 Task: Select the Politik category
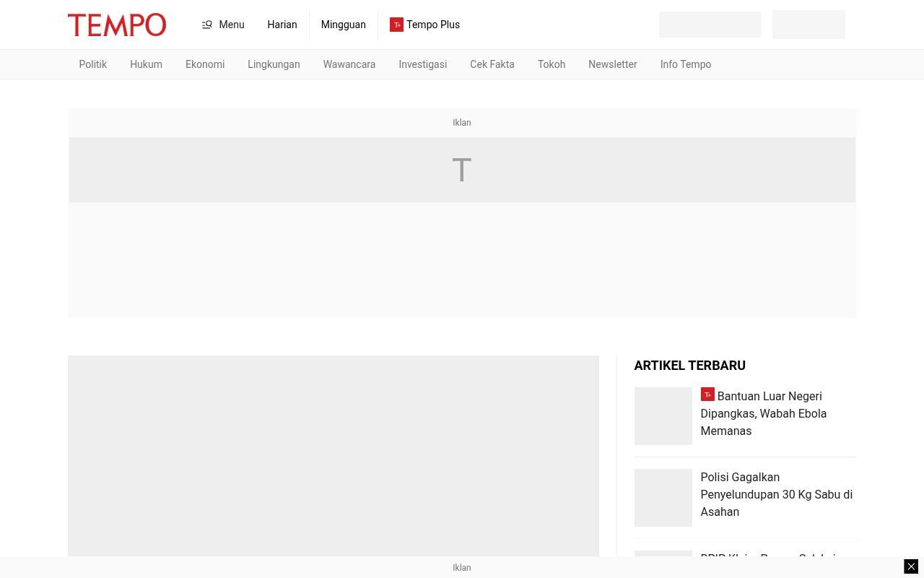92,64
